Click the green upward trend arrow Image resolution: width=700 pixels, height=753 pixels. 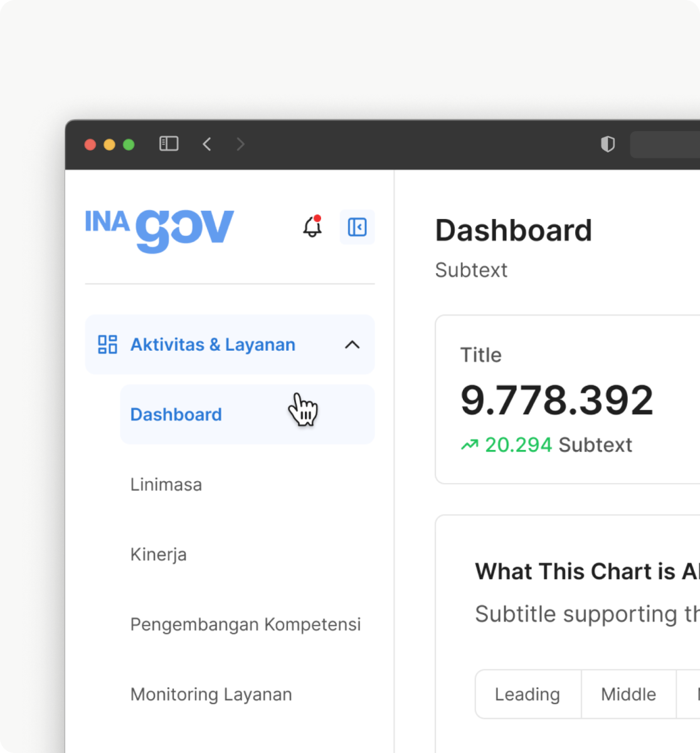click(x=469, y=445)
